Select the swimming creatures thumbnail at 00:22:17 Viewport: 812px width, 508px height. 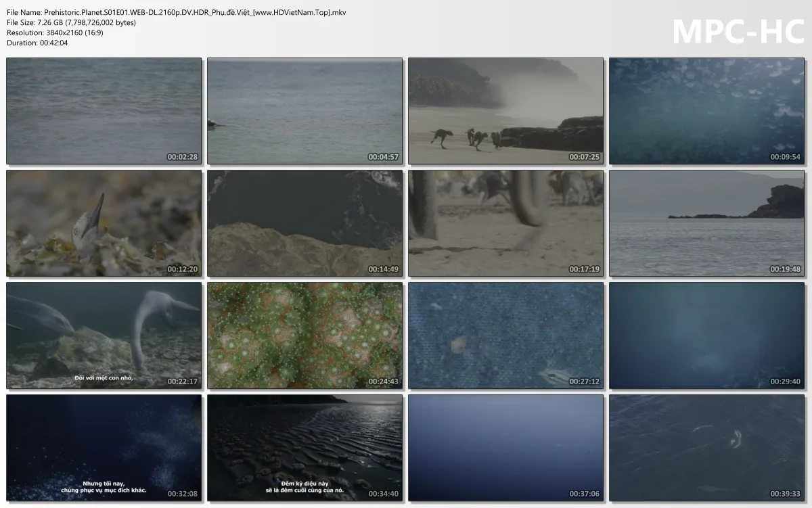point(103,336)
